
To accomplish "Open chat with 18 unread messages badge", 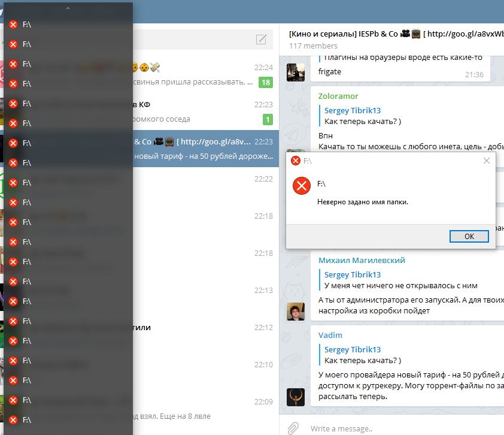I will click(206, 75).
